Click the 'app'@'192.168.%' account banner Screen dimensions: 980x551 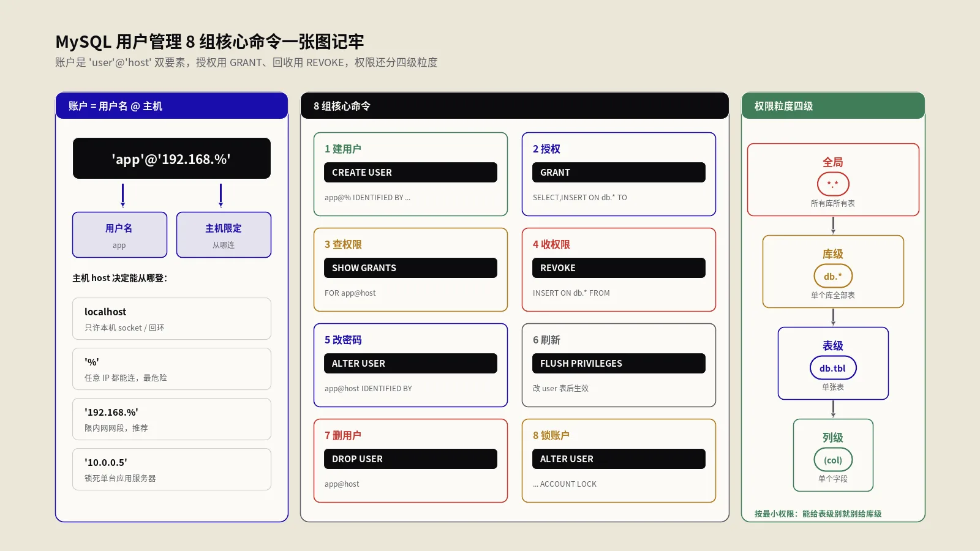point(171,159)
